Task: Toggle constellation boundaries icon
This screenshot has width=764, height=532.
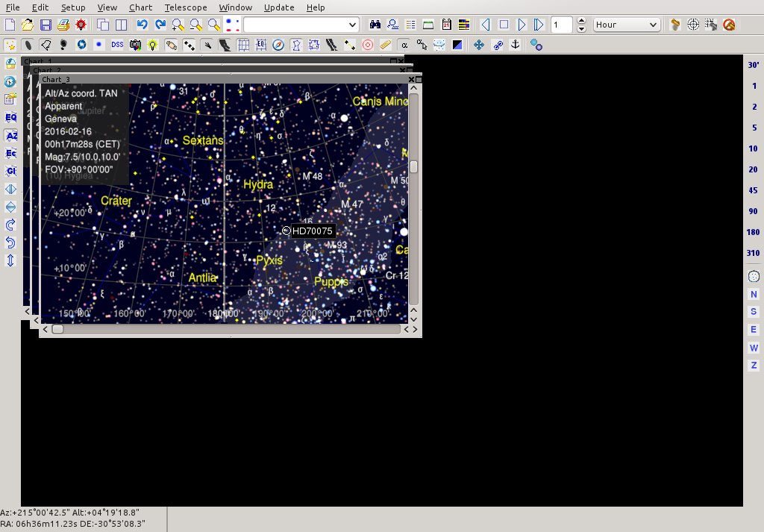Action: pos(314,45)
